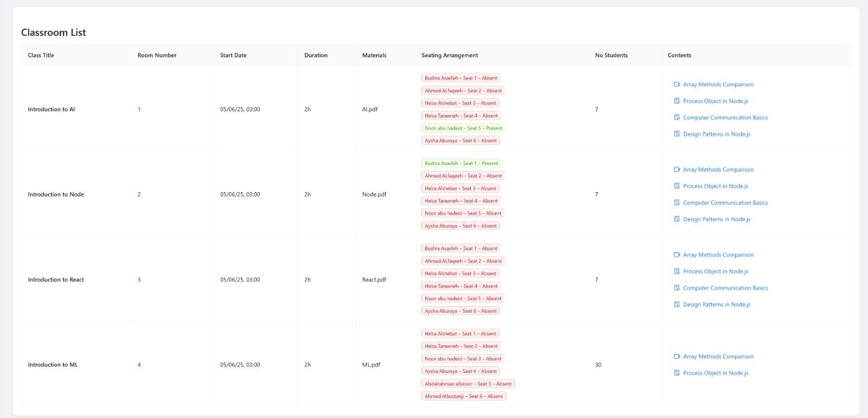Click document icon beside Process Object in React row
The height and width of the screenshot is (418, 868).
pos(676,271)
